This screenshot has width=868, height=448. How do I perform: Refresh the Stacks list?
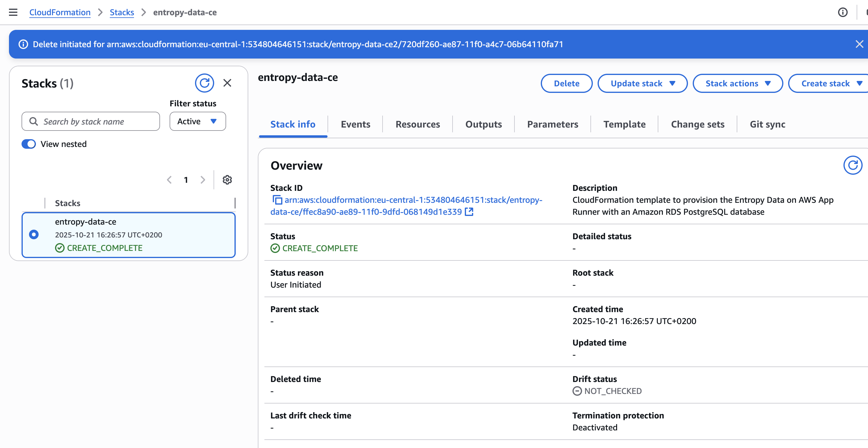click(204, 83)
